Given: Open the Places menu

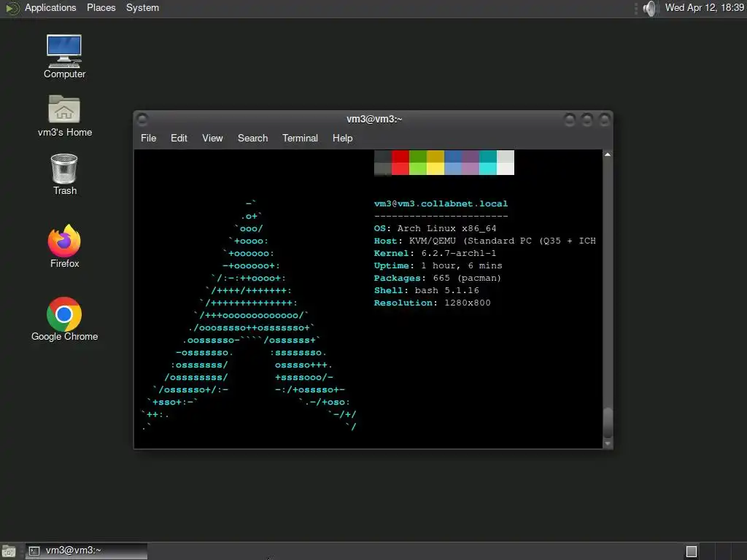Looking at the screenshot, I should click(101, 8).
